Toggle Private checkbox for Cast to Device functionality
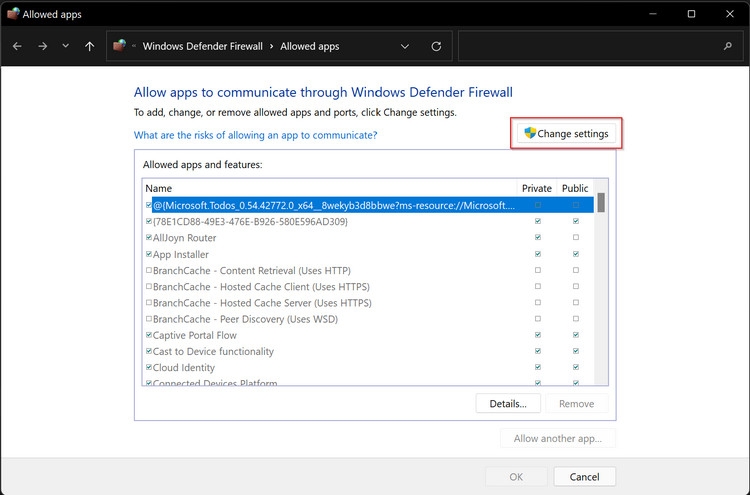 538,351
